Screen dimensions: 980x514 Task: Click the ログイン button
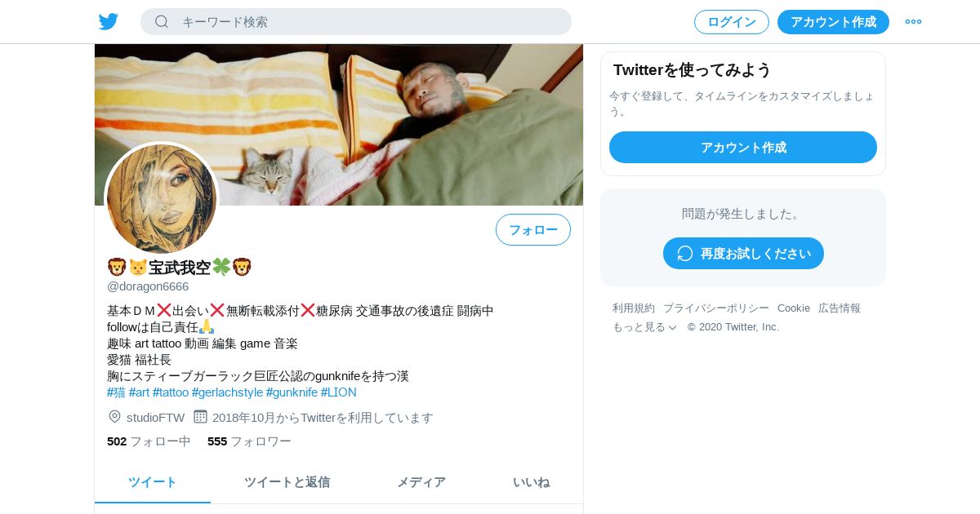[x=732, y=22]
